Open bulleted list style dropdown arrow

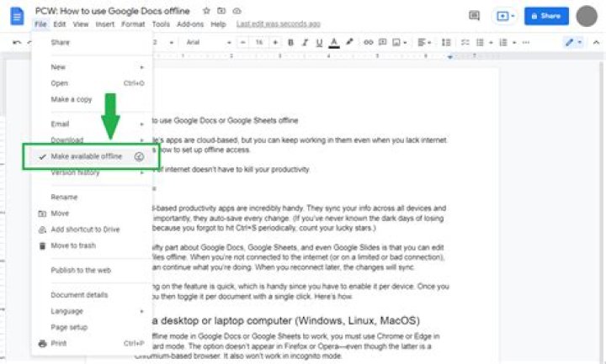click(x=491, y=43)
